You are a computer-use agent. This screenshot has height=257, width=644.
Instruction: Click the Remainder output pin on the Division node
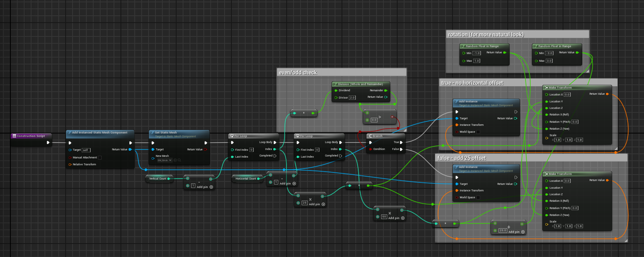click(386, 91)
